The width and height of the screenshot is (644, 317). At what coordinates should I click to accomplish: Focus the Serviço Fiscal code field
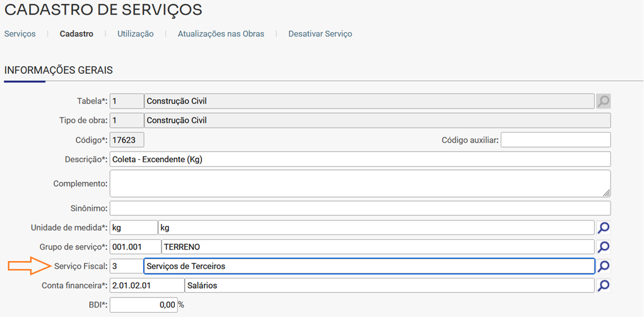(x=126, y=266)
